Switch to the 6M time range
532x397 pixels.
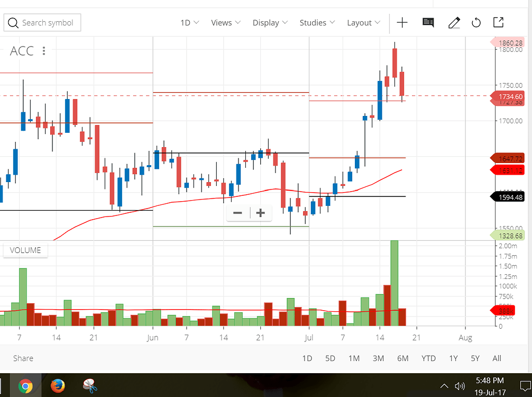pos(402,358)
